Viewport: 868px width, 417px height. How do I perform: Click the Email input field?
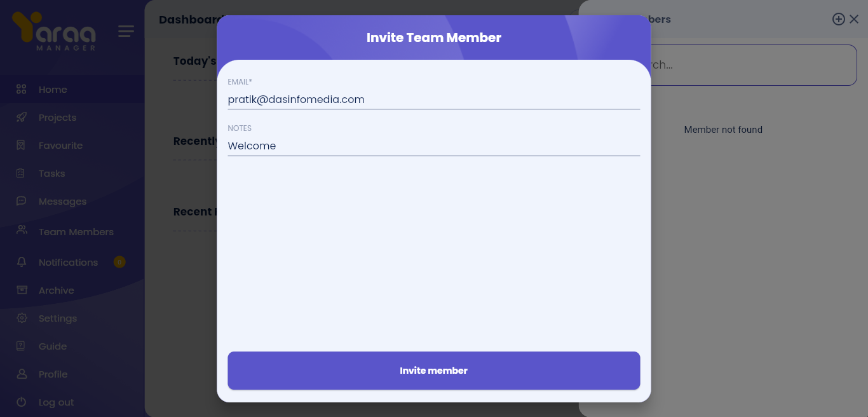coord(433,100)
